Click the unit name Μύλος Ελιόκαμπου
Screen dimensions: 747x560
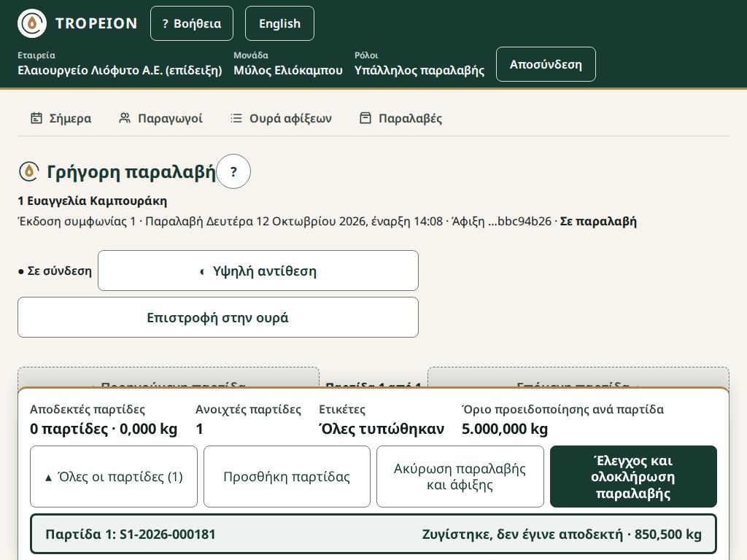coord(288,71)
